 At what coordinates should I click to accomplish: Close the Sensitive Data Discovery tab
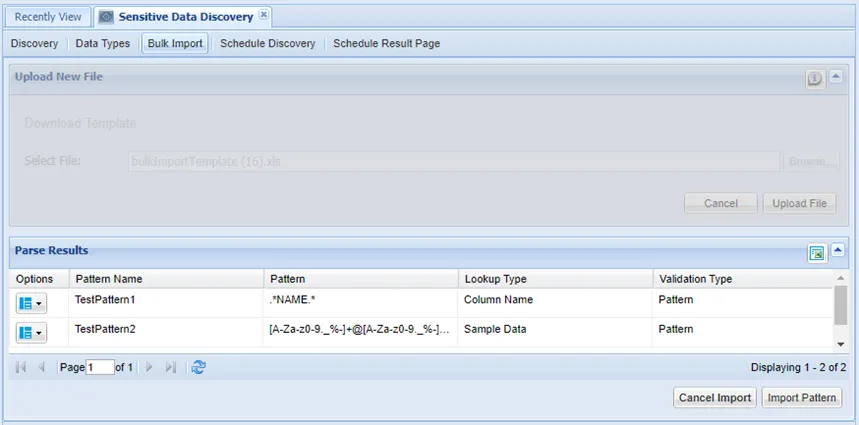[x=264, y=15]
